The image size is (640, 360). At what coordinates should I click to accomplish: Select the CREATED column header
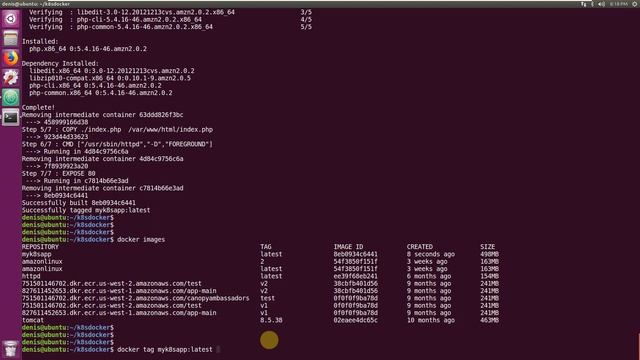point(420,247)
